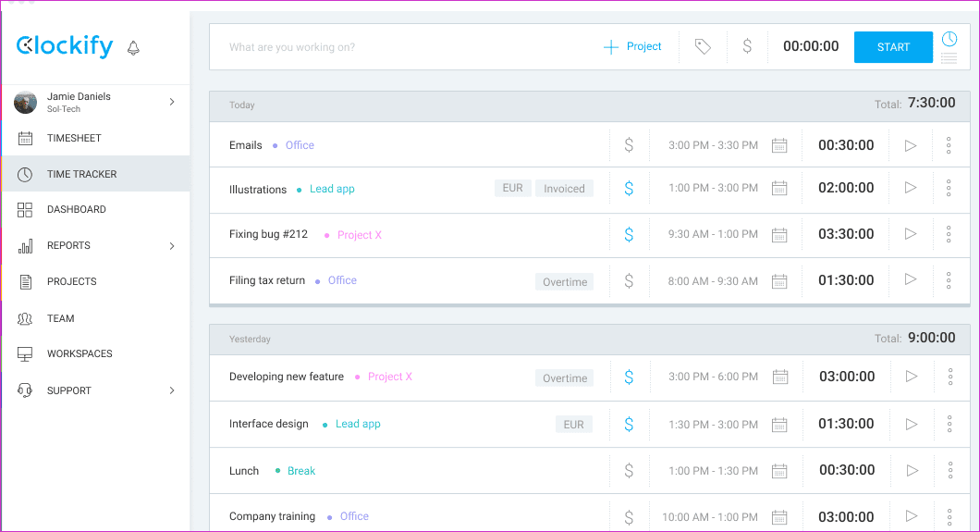
Task: Open the calendar for Developing new feature
Action: (x=780, y=377)
